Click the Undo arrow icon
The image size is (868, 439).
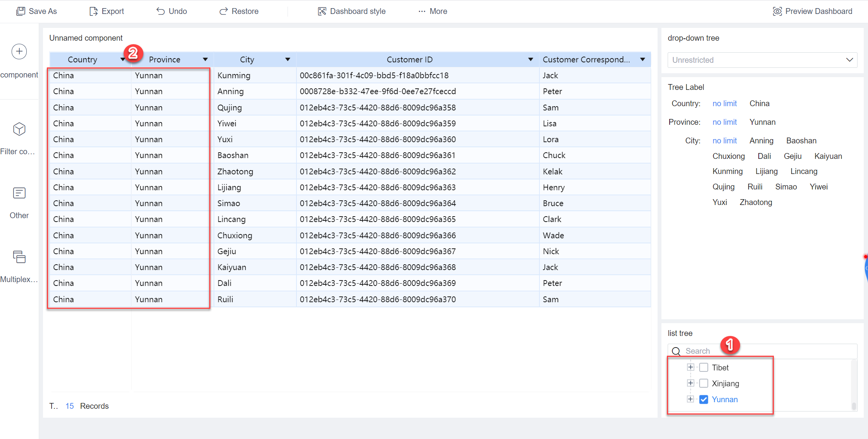[x=160, y=11]
